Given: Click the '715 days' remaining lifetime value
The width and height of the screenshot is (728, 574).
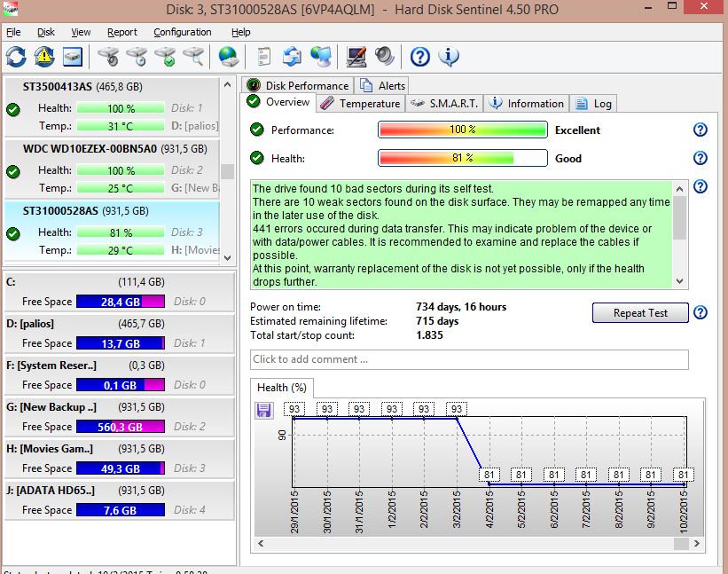Looking at the screenshot, I should pyautogui.click(x=437, y=321).
